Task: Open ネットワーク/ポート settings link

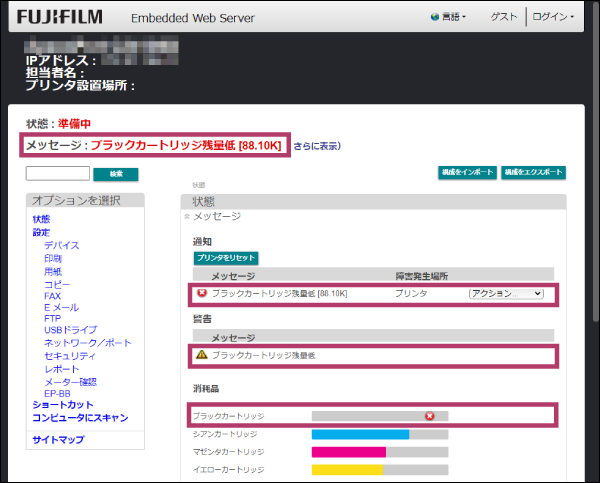Action: [x=88, y=343]
